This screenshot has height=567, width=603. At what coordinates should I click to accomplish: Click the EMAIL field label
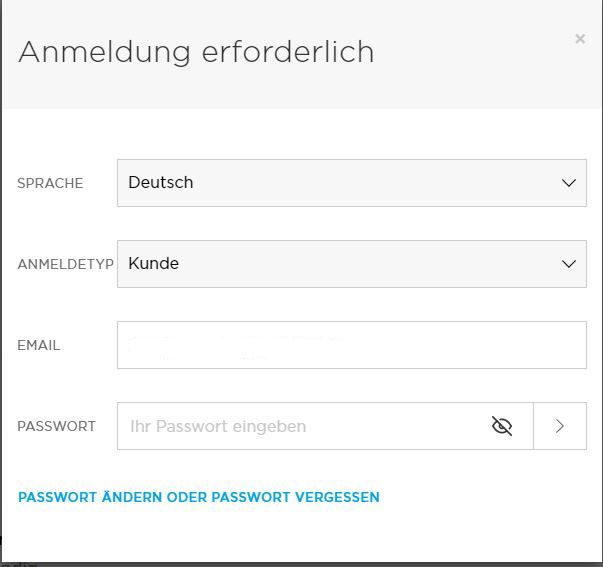39,345
